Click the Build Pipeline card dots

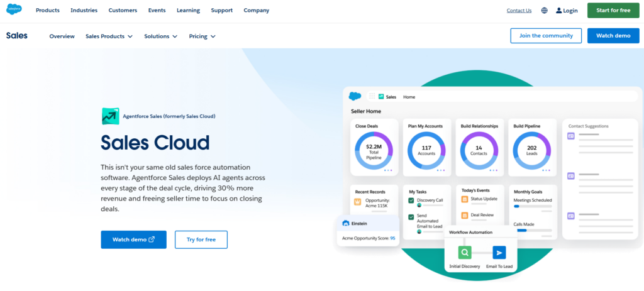point(547,170)
